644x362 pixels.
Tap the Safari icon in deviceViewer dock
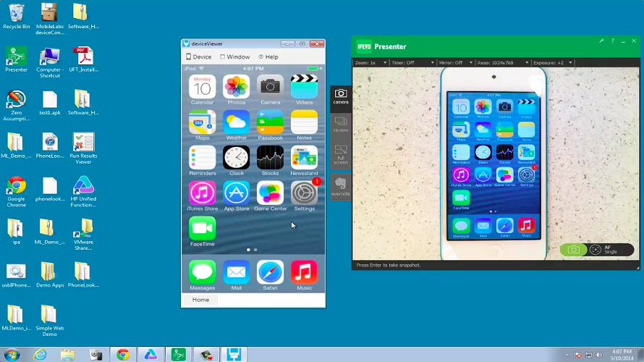tap(270, 272)
